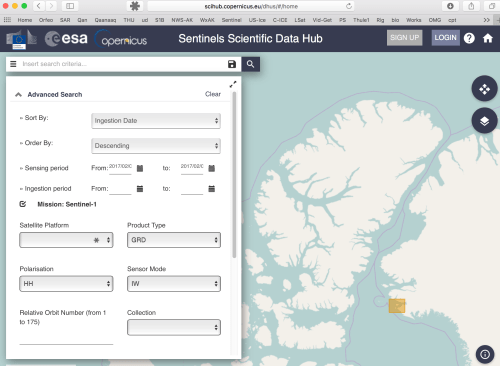The height and width of the screenshot is (366, 500).
Task: Switch to map navigation pan mode button
Action: (x=484, y=89)
